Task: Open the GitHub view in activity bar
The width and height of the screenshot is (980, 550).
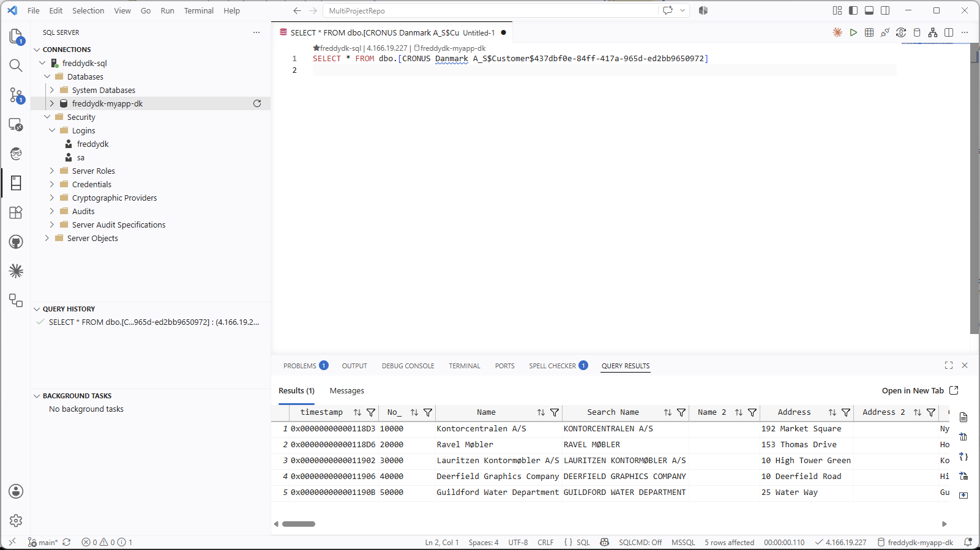Action: tap(16, 242)
